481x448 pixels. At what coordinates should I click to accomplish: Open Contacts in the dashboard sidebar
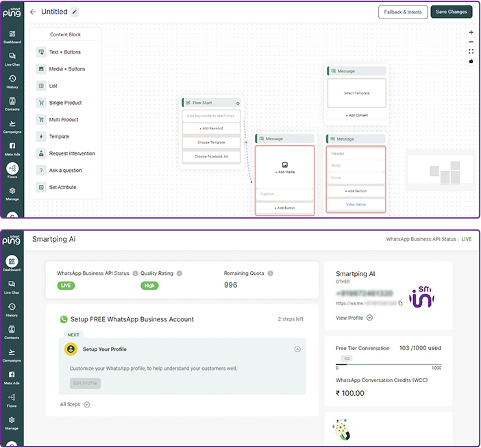12,333
